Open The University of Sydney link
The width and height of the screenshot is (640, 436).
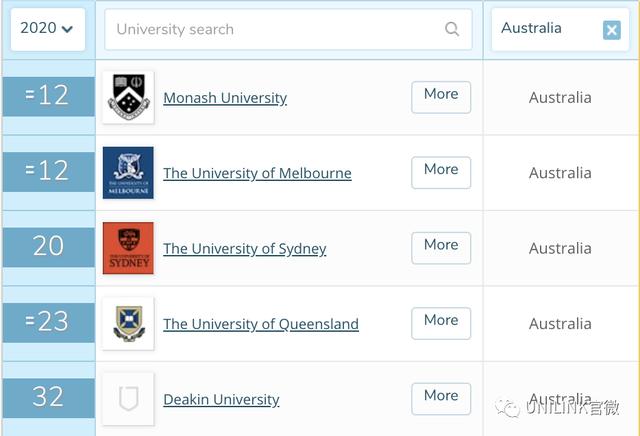click(244, 249)
